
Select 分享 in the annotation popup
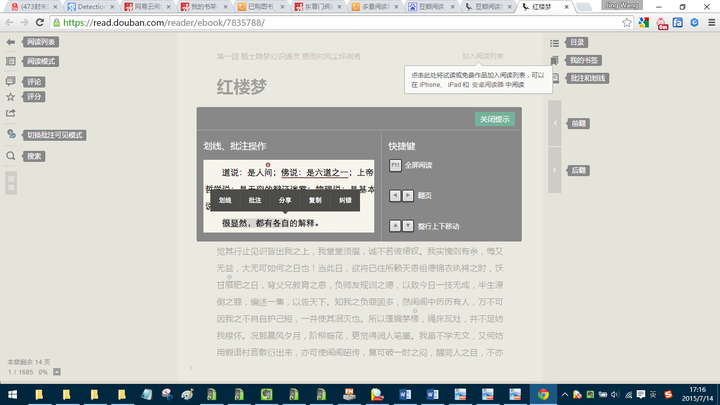(x=285, y=200)
